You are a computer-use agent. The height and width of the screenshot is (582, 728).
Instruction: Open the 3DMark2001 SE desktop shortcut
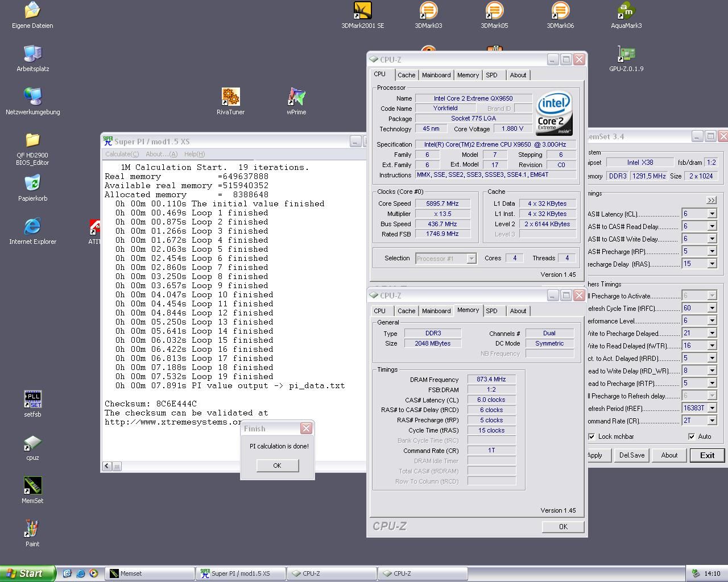362,15
